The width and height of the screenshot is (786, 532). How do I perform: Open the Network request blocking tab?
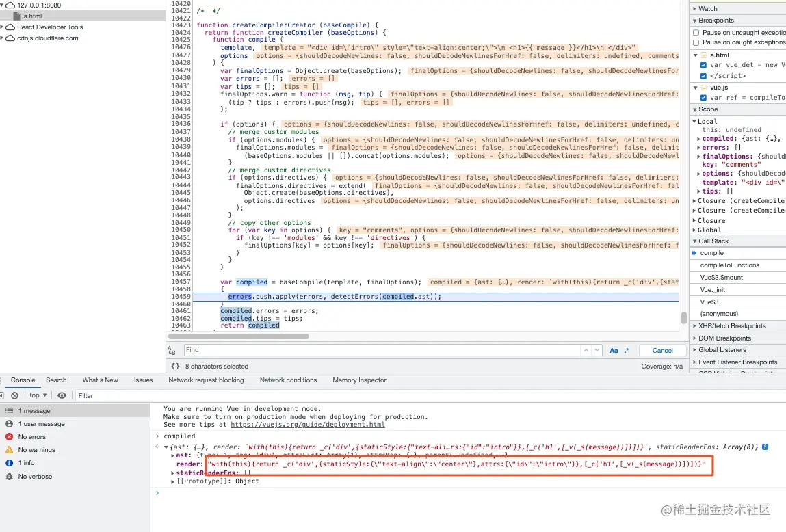click(206, 380)
